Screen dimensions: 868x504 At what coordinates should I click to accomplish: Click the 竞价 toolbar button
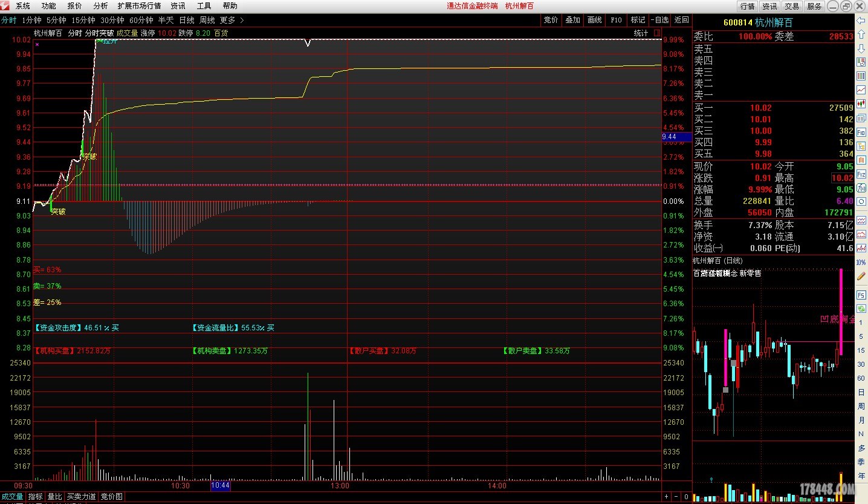551,20
